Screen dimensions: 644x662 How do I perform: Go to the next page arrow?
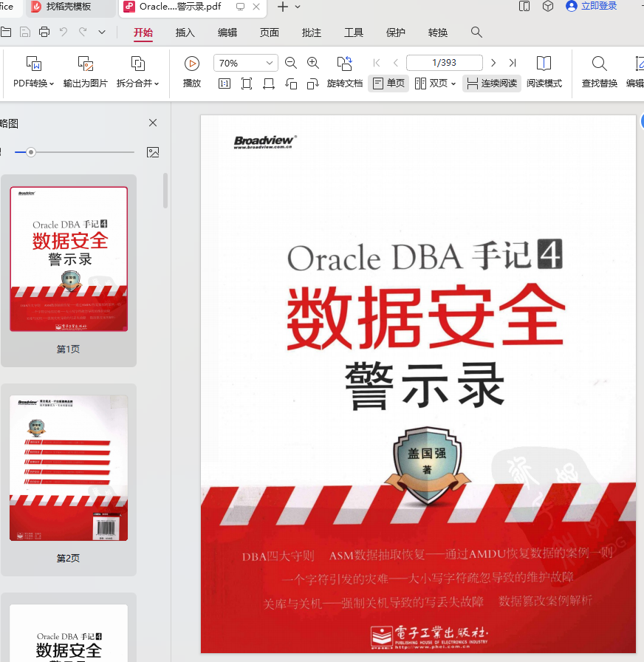pos(493,63)
